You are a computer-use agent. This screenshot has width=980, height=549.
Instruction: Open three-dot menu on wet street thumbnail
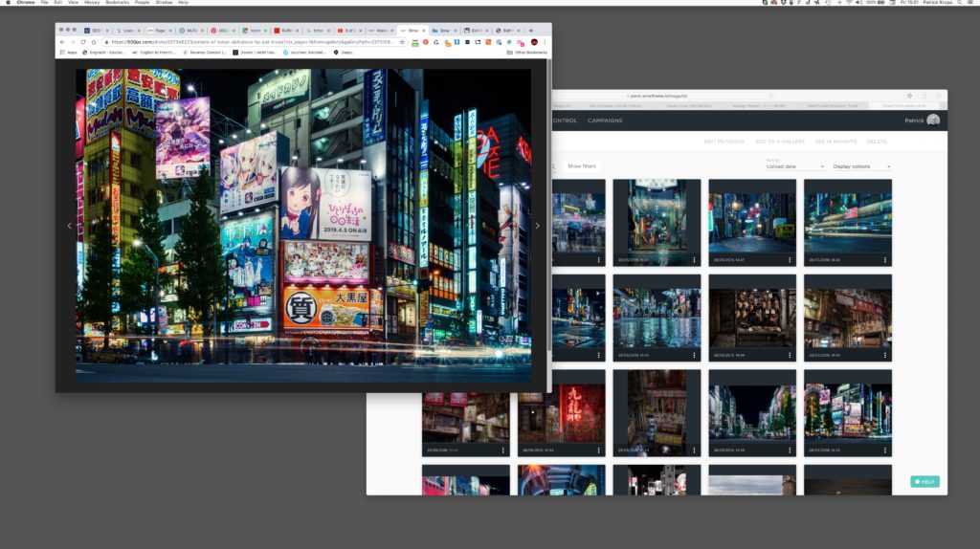(x=694, y=355)
